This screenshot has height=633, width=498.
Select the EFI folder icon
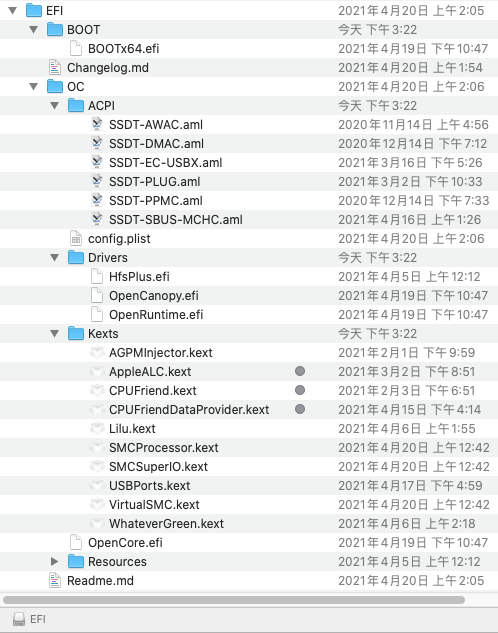34,10
